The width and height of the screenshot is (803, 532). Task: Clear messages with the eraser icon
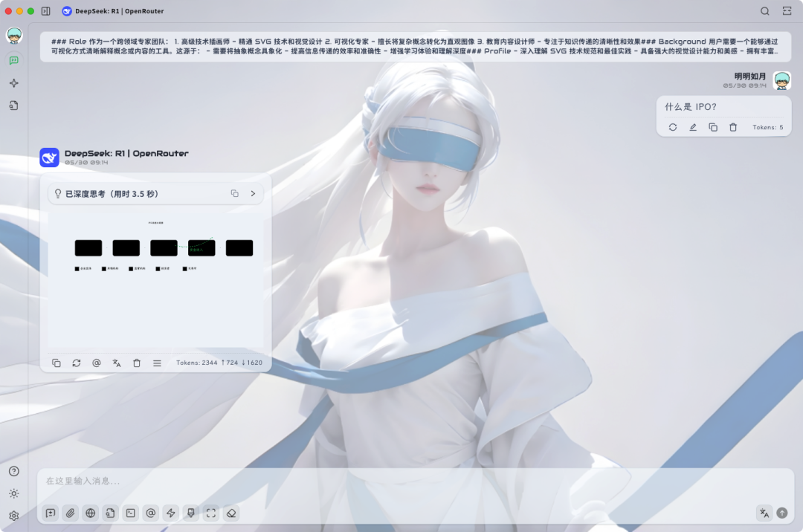pyautogui.click(x=231, y=513)
